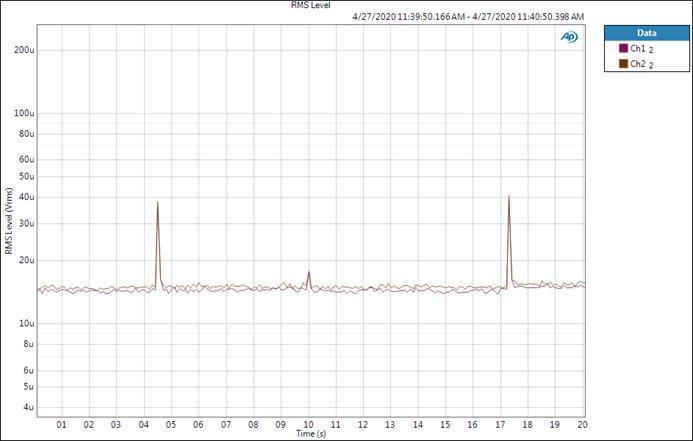The width and height of the screenshot is (693, 441).
Task: Click the Ch2 brown color swatch
Action: (x=624, y=64)
